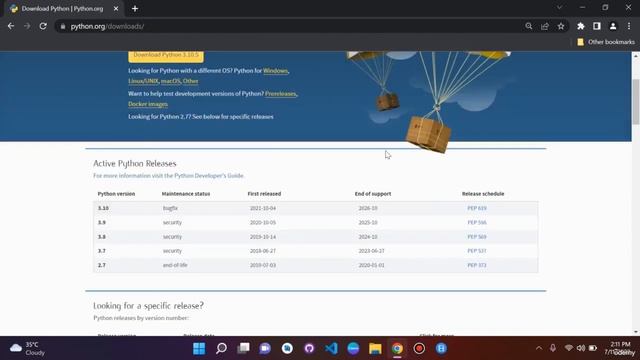Click Python version 3.7 cell
This screenshot has width=640, height=360.
(x=102, y=251)
